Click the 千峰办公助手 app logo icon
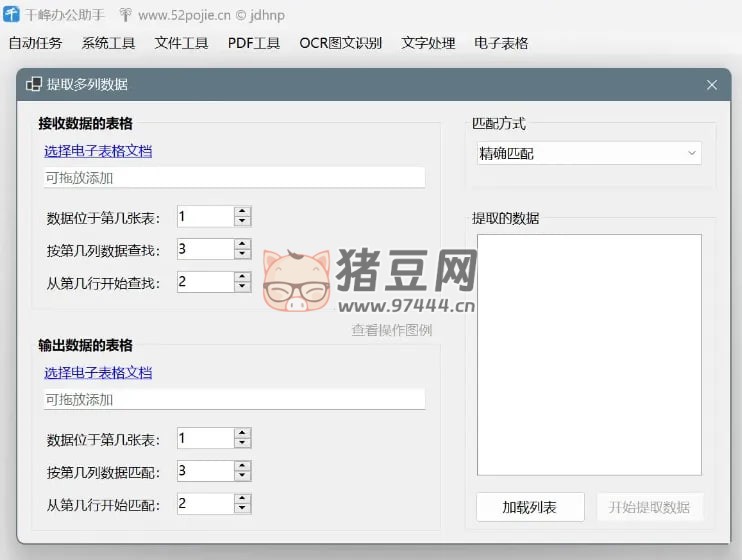The image size is (742, 560). pyautogui.click(x=11, y=14)
